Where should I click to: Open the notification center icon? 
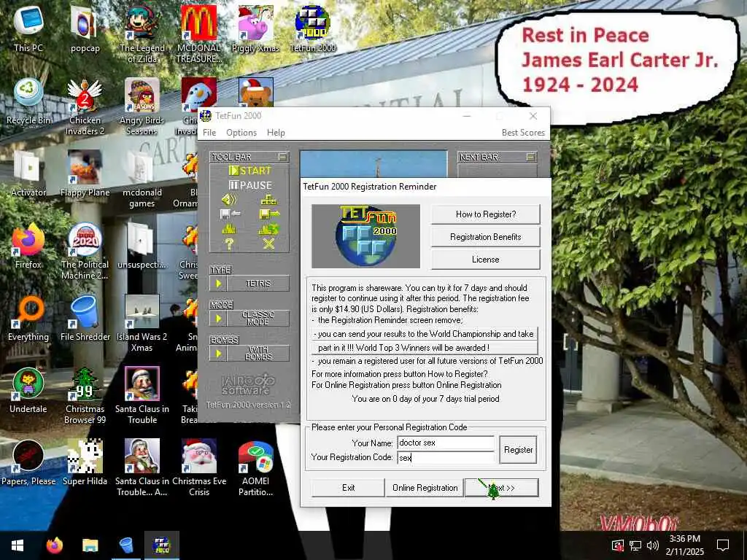(x=723, y=545)
